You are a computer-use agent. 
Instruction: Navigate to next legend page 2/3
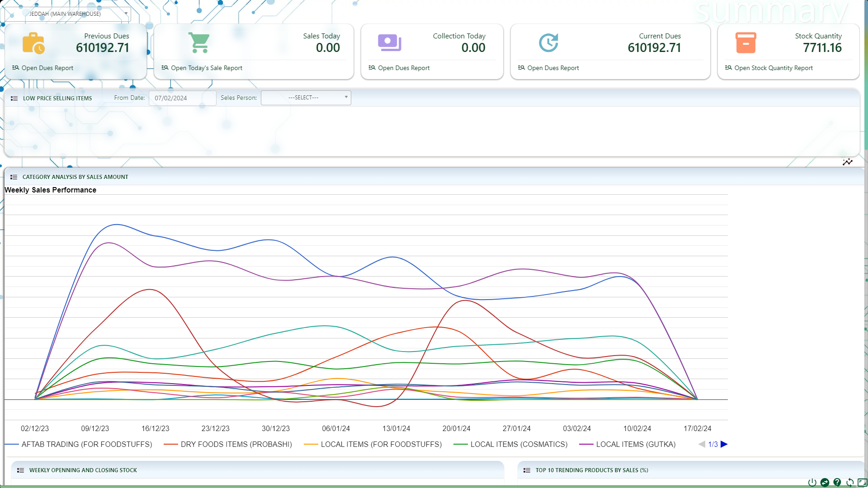tap(724, 444)
